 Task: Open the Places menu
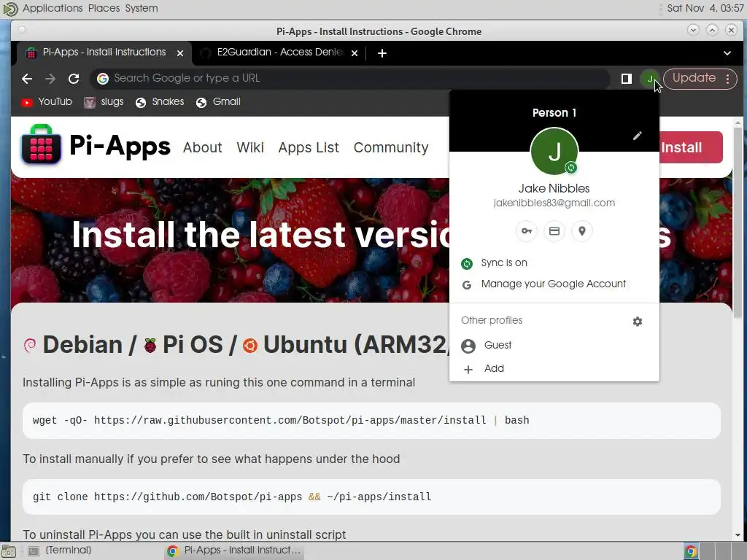(x=104, y=8)
